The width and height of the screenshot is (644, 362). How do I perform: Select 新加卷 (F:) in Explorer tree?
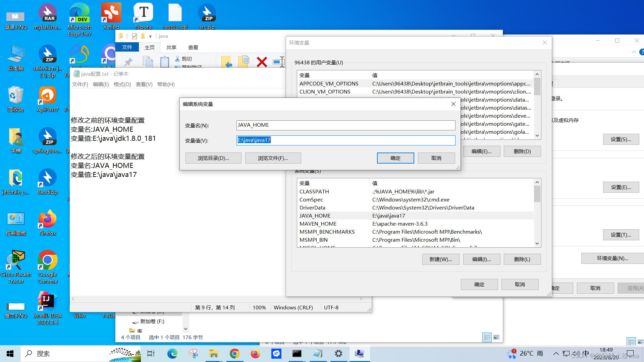click(x=149, y=321)
